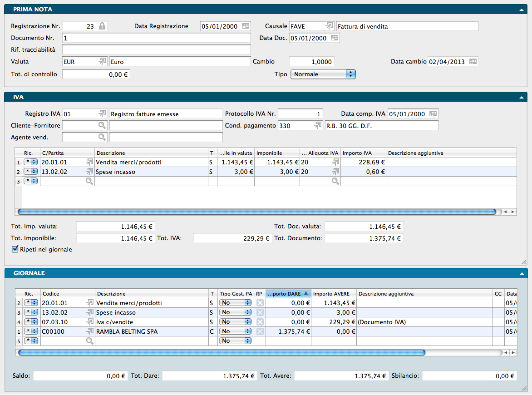Click the Cond. pagamento 330 lookup arrow
532x395 pixels.
point(318,126)
